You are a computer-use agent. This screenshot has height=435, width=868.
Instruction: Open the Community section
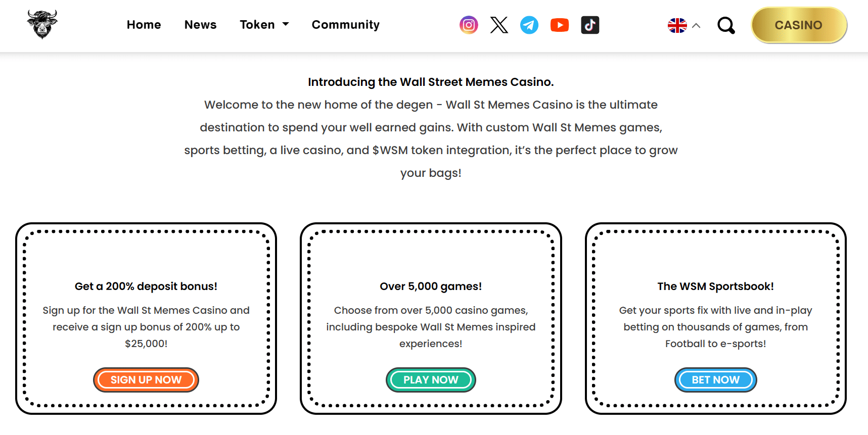coord(345,24)
